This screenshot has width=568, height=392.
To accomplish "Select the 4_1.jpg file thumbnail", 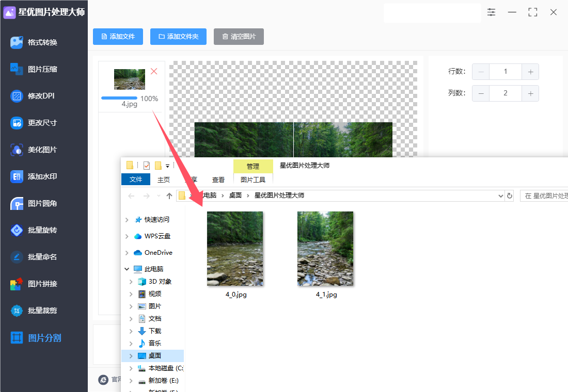I will tap(325, 249).
